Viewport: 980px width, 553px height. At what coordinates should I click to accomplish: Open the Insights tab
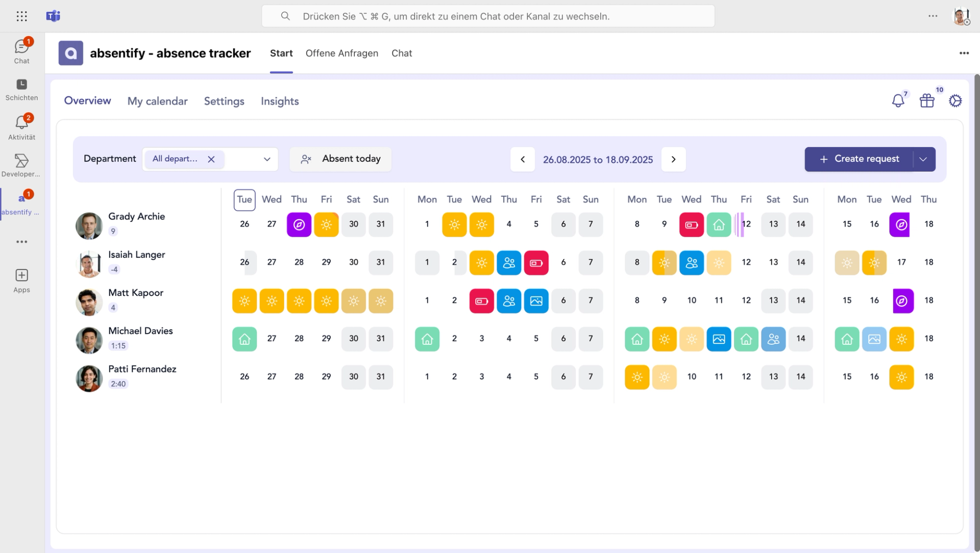[x=279, y=101]
